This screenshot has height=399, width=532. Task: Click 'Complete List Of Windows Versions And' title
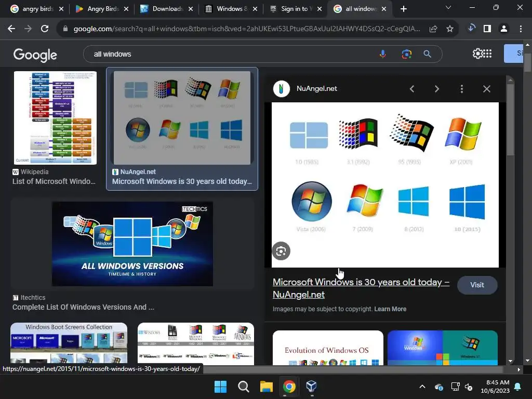tap(83, 307)
